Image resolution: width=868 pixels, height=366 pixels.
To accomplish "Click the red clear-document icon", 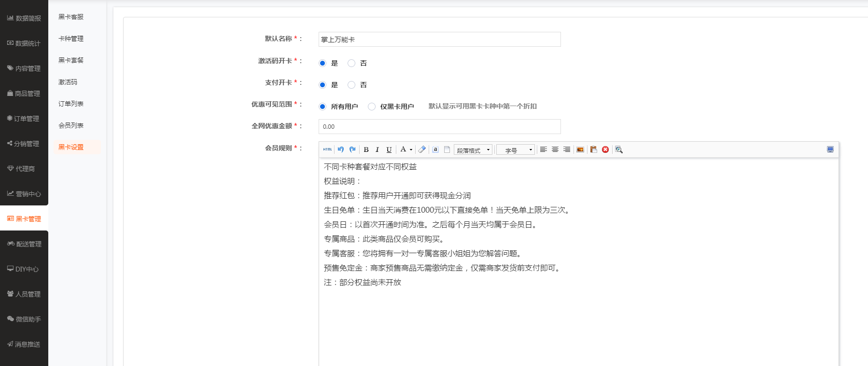I will tap(605, 149).
